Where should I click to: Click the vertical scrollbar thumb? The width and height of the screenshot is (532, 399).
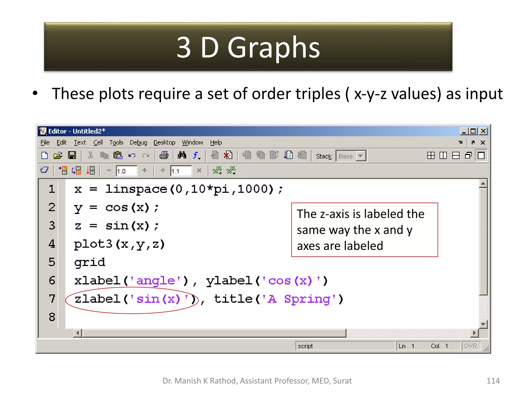(x=483, y=242)
